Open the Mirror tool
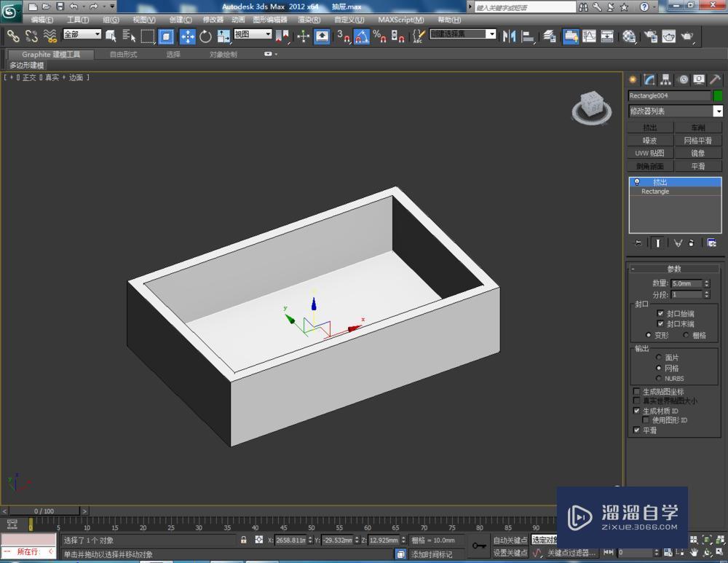Image resolution: width=728 pixels, height=563 pixels. pos(510,36)
